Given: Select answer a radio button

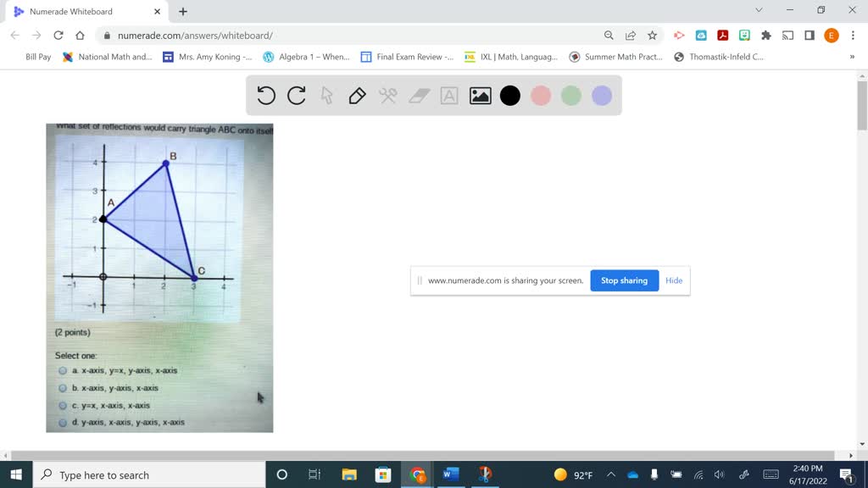Looking at the screenshot, I should [63, 370].
